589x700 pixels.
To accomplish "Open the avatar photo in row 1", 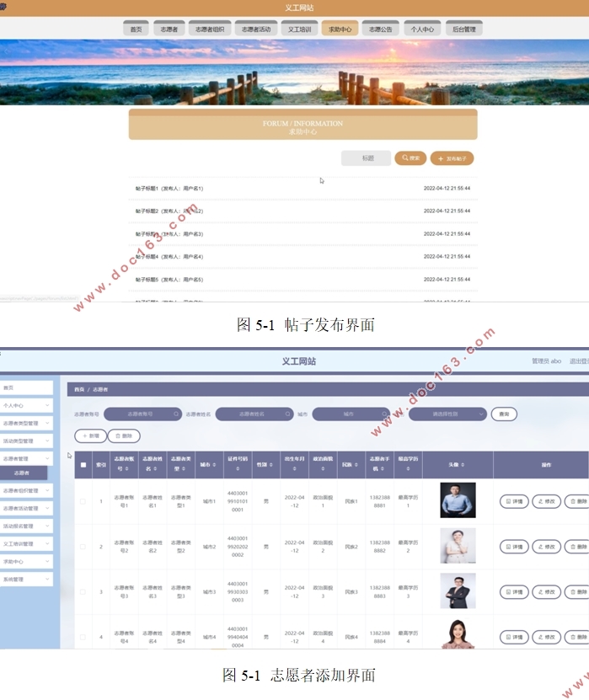I will pos(458,500).
